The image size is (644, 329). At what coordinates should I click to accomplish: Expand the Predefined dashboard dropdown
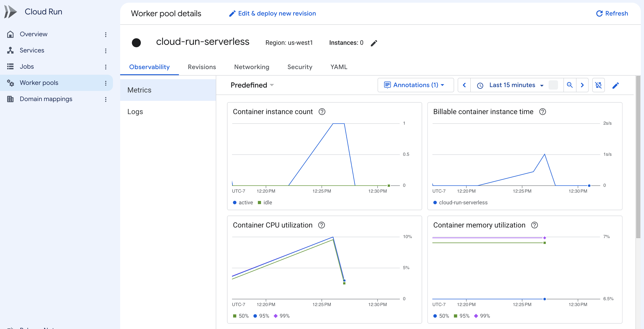tap(252, 85)
